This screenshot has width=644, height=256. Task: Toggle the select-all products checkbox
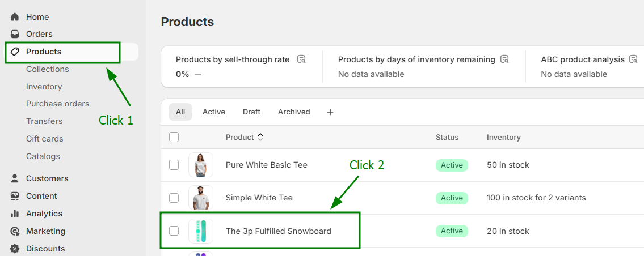(x=174, y=137)
